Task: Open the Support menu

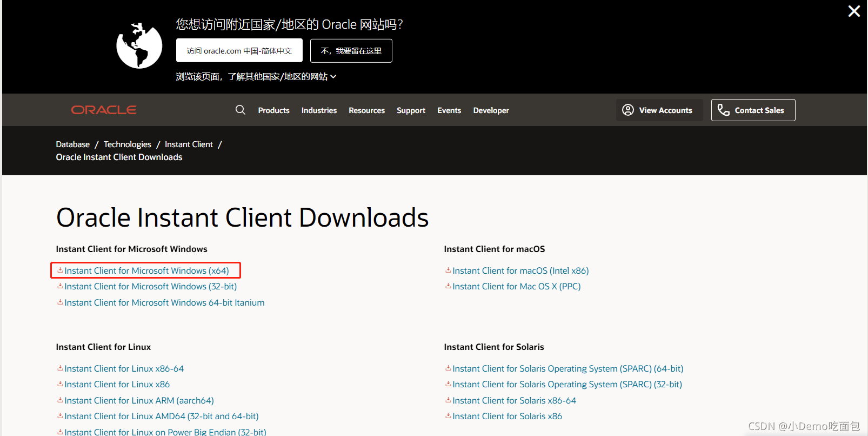Action: point(411,110)
